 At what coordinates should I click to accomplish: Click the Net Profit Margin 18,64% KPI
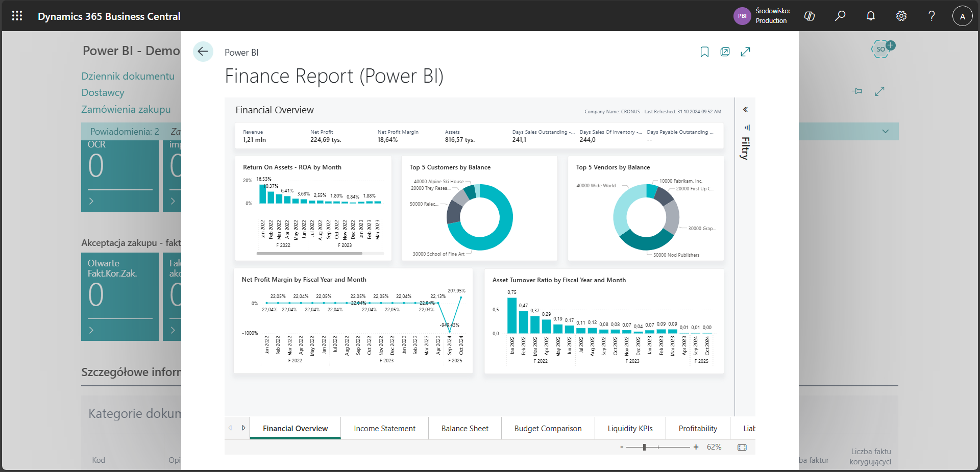398,136
